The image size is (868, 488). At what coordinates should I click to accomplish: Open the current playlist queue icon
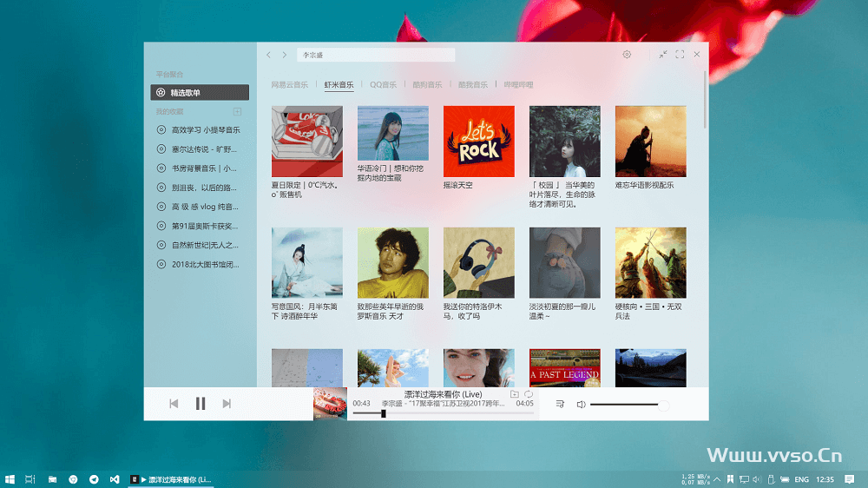tap(560, 404)
